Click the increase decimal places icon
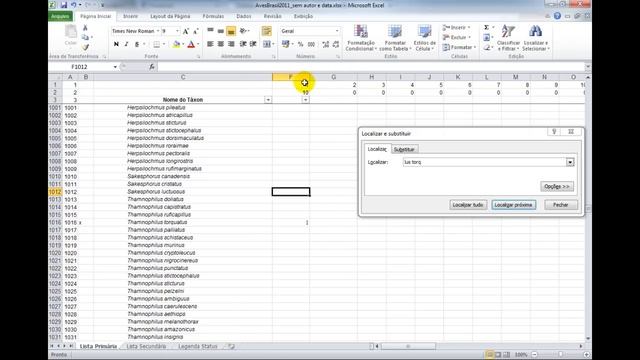The height and width of the screenshot is (360, 640). point(325,44)
